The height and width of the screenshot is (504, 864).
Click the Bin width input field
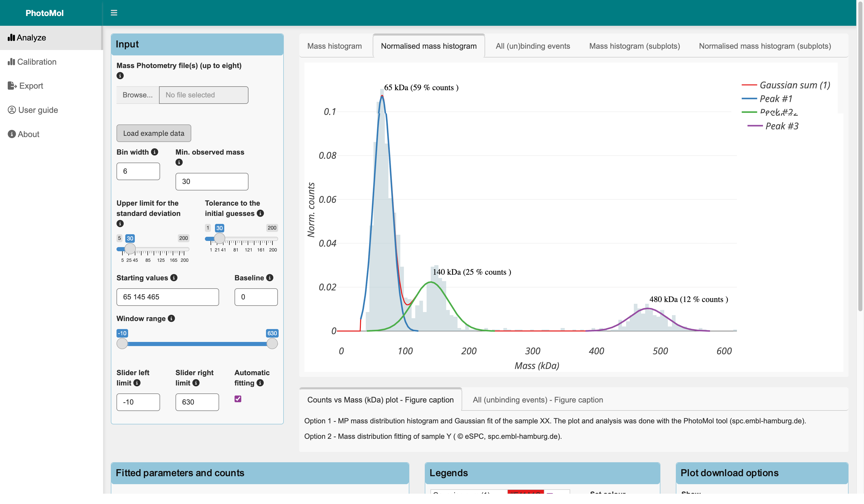click(x=138, y=171)
